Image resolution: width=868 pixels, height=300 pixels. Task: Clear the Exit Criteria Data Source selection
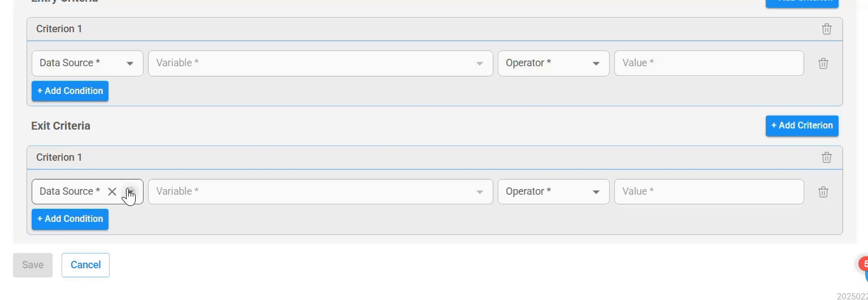[x=112, y=192]
